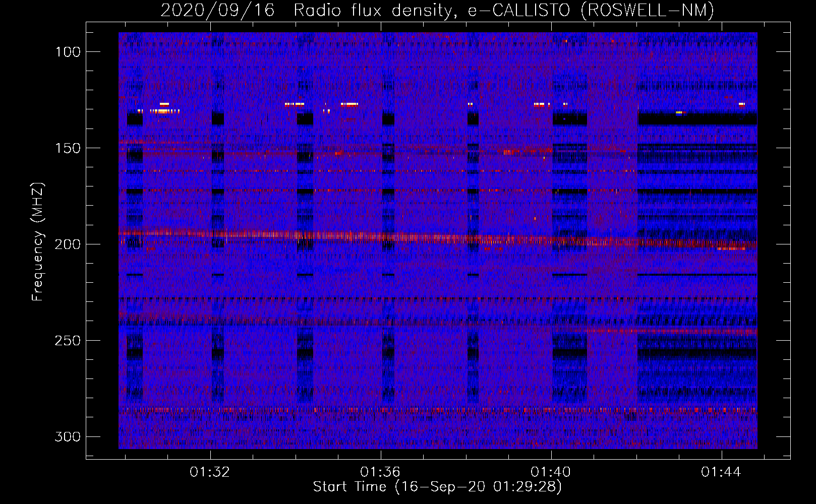
Task: Click the '01:44' time tick label
Action: (721, 472)
